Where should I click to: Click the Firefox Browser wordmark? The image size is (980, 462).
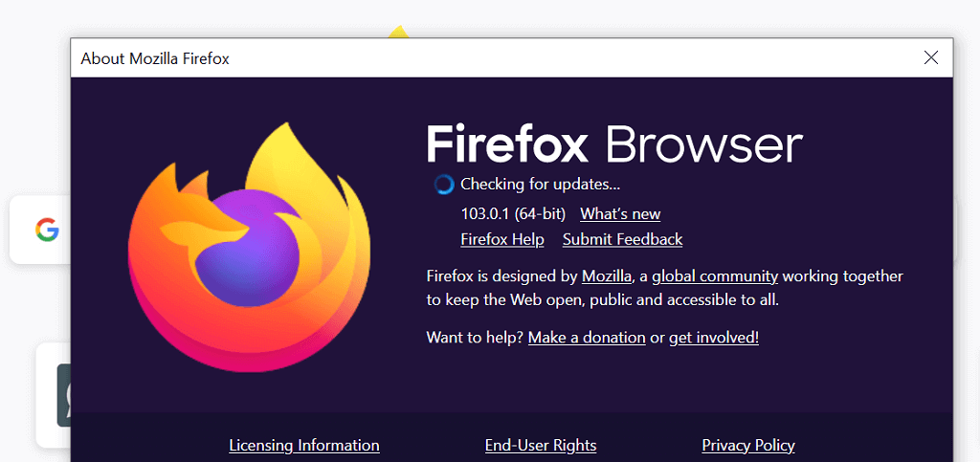pyautogui.click(x=614, y=144)
